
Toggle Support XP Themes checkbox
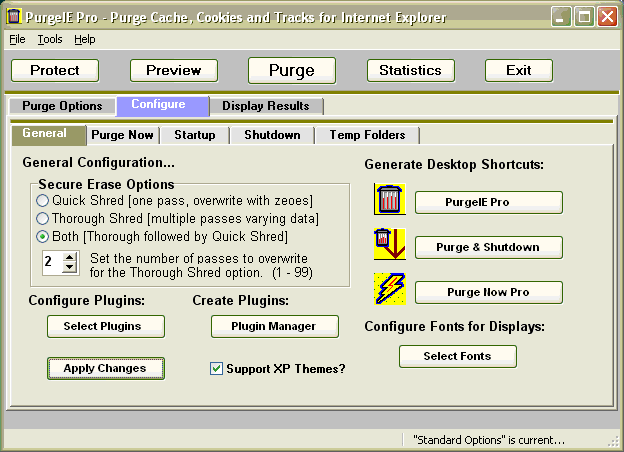click(216, 368)
